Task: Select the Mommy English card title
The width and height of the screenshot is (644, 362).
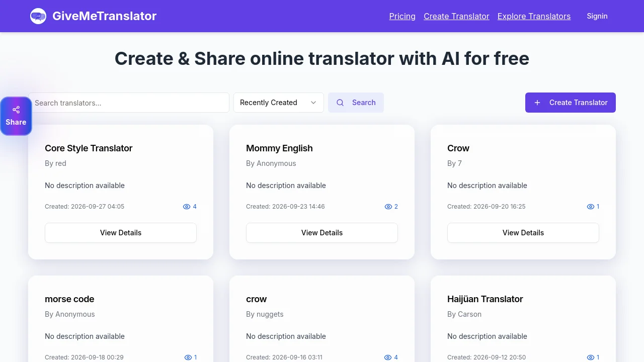Action: [279, 148]
